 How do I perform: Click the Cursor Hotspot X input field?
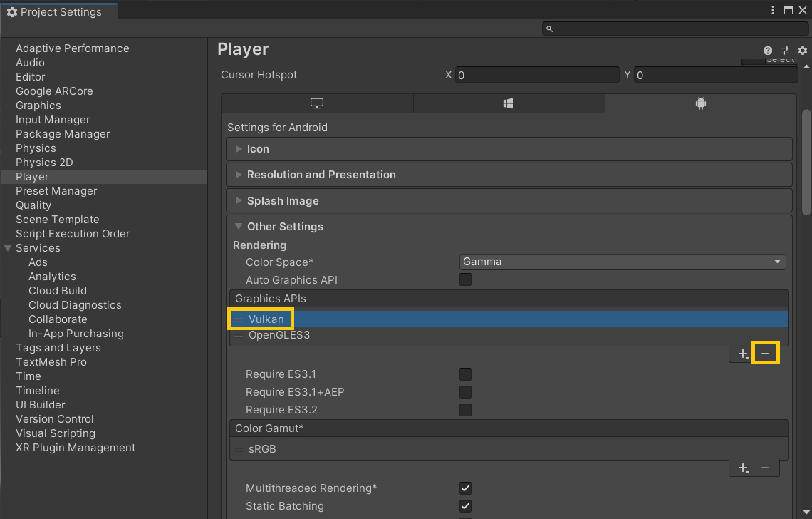point(537,75)
